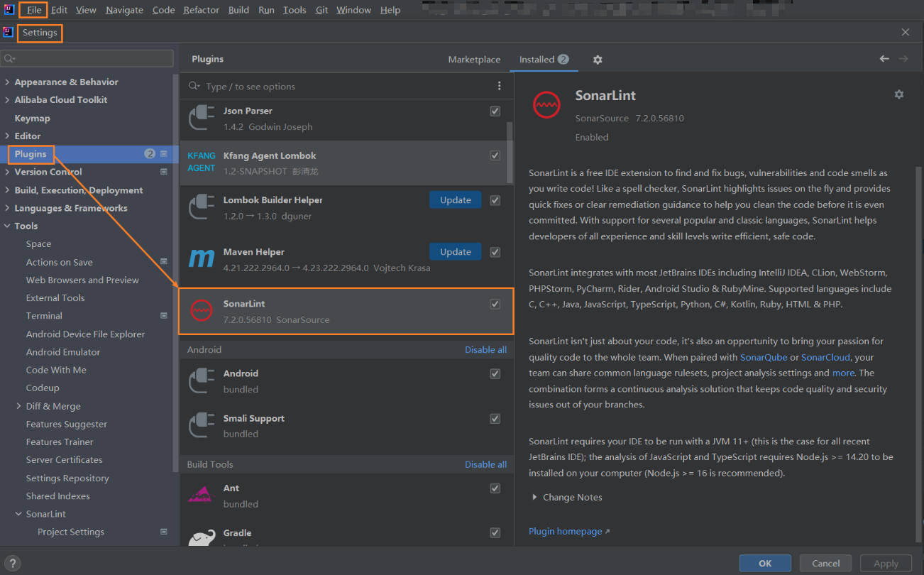924x575 pixels.
Task: Expand the Version Control node
Action: pyautogui.click(x=7, y=172)
